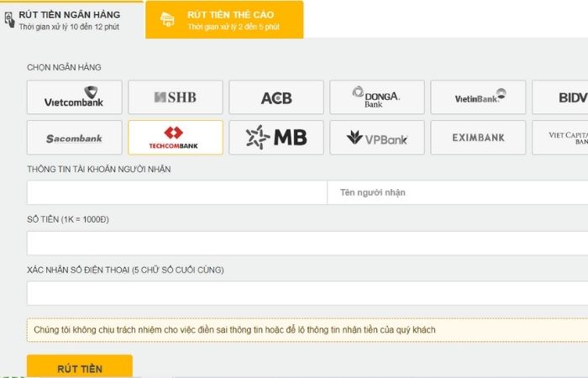588x378 pixels.
Task: Choose the VietinBank logo tile
Action: click(478, 97)
